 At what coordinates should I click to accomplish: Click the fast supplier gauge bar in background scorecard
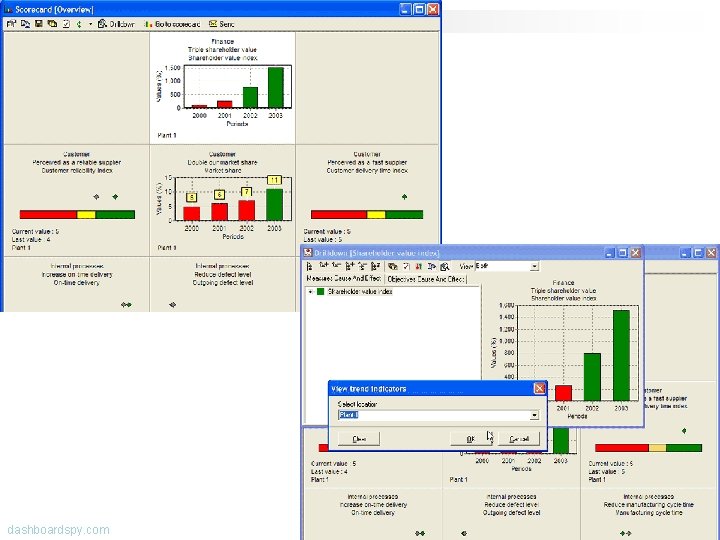(648, 448)
